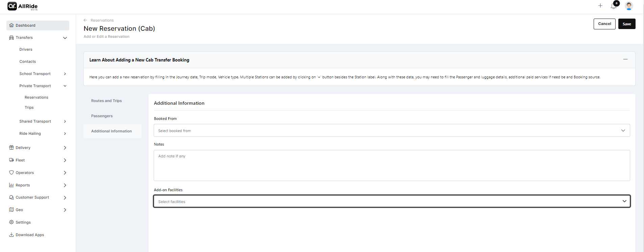Image resolution: width=644 pixels, height=252 pixels.
Task: Switch to the Passengers tab
Action: coord(102,116)
